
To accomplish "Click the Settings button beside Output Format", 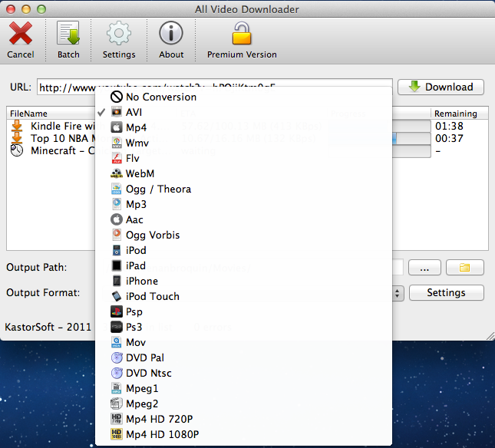I will (447, 292).
